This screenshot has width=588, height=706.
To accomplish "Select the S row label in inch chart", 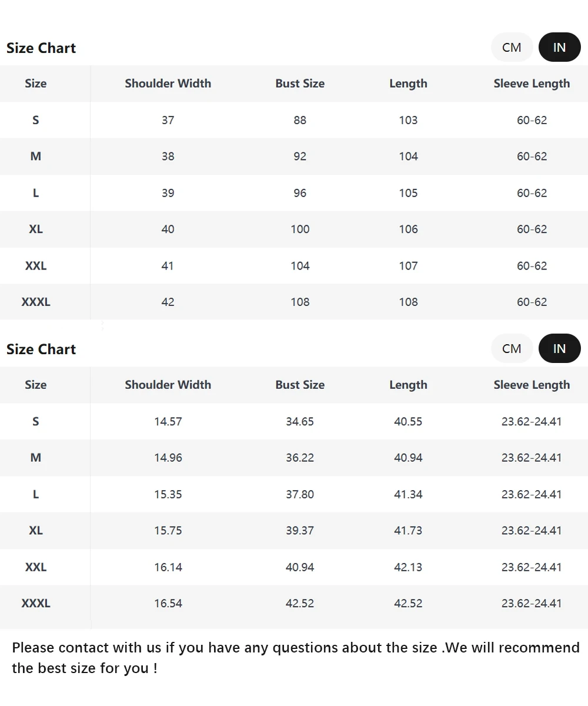I will [36, 421].
